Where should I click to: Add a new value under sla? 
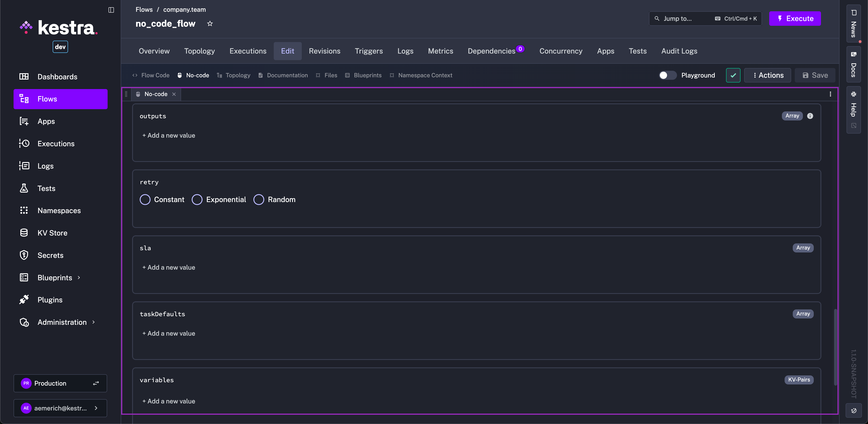pyautogui.click(x=169, y=267)
